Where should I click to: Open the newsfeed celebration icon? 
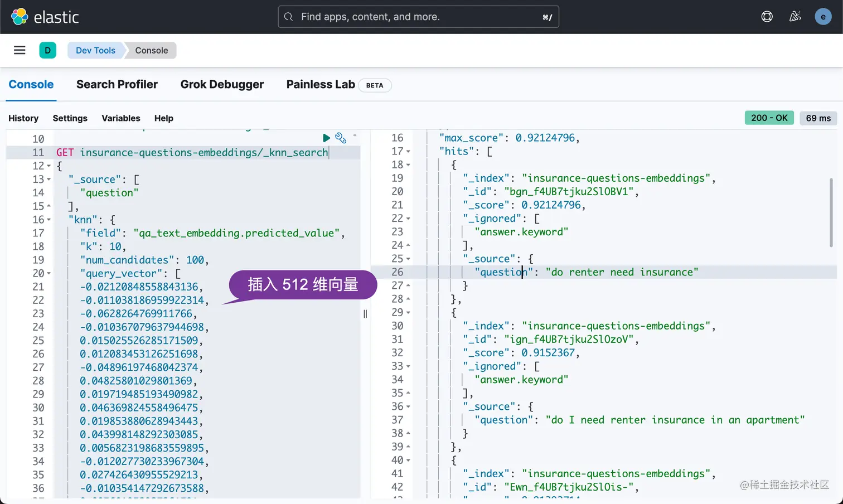[795, 17]
